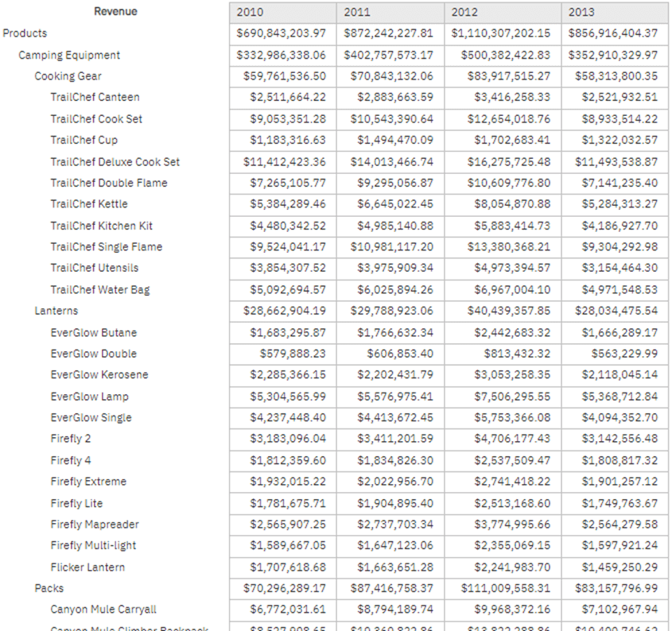Click Camping Equipment 2013 value $352,910,329.97
The image size is (672, 631).
tap(613, 56)
